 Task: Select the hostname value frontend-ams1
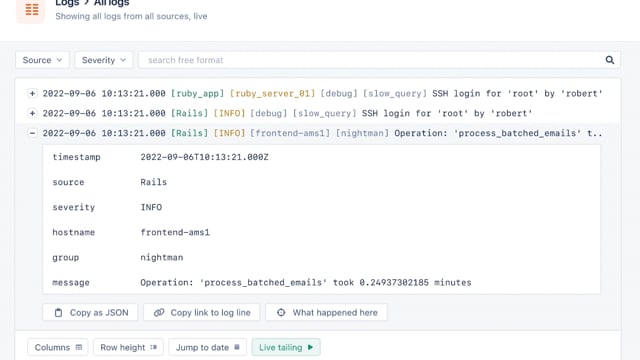(175, 232)
